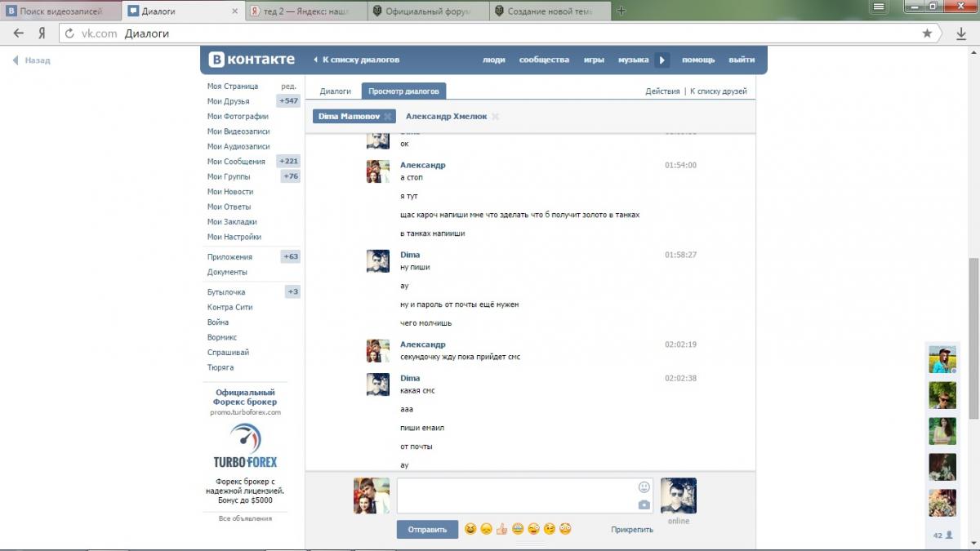Insert the sad face emoji
Viewport: 980px width, 551px height.
(486, 529)
